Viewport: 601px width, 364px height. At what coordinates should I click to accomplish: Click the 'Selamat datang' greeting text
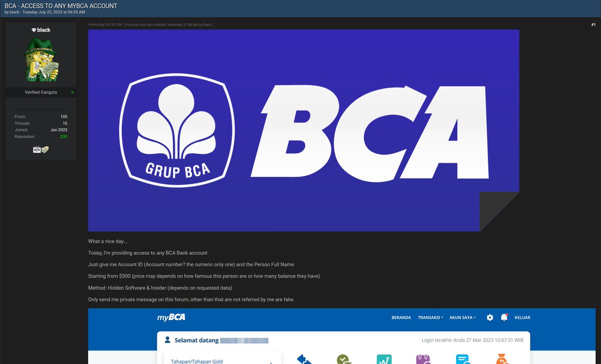197,340
